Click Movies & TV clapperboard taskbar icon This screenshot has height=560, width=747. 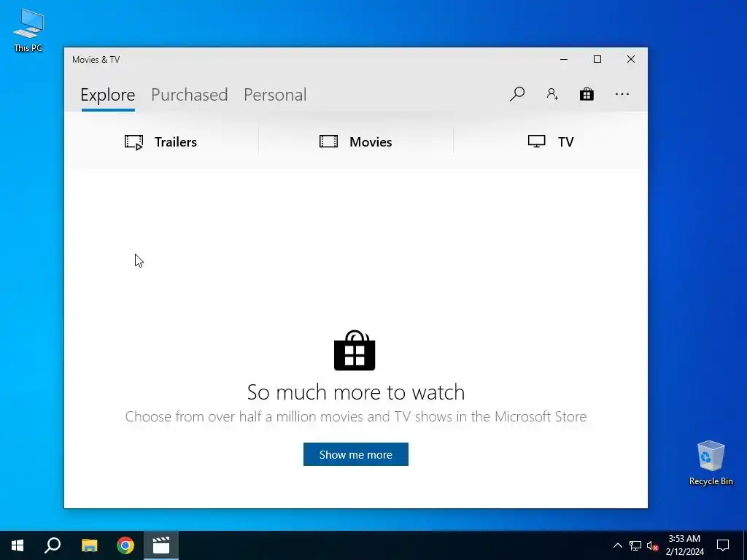point(161,545)
